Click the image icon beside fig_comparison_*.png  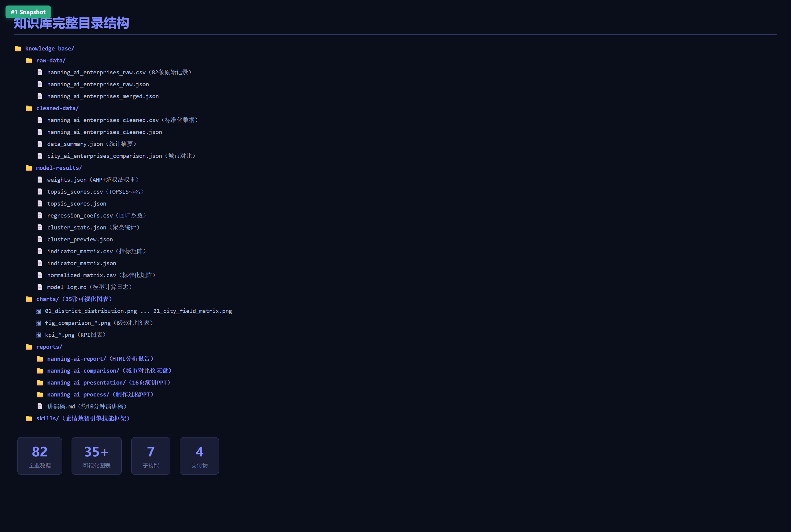click(x=39, y=323)
